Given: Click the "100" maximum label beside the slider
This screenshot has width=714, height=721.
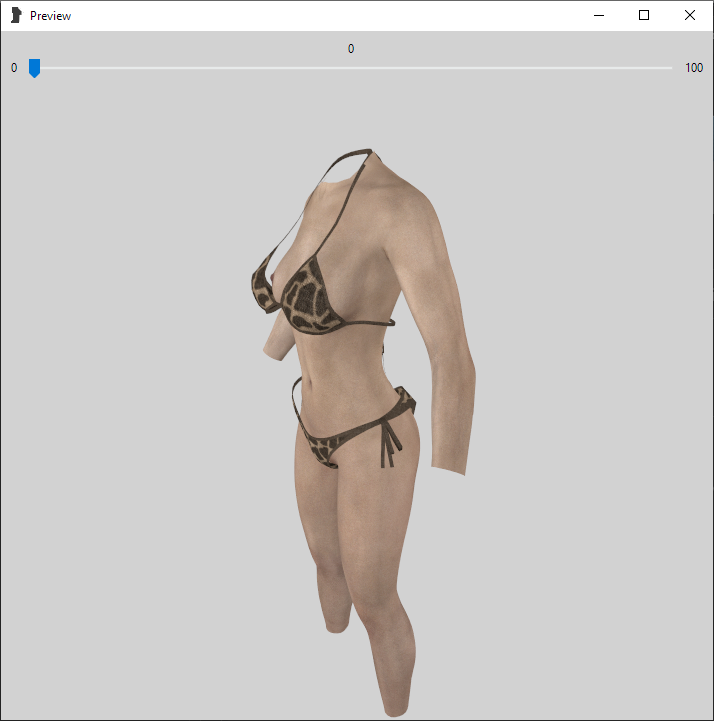Looking at the screenshot, I should coord(694,68).
